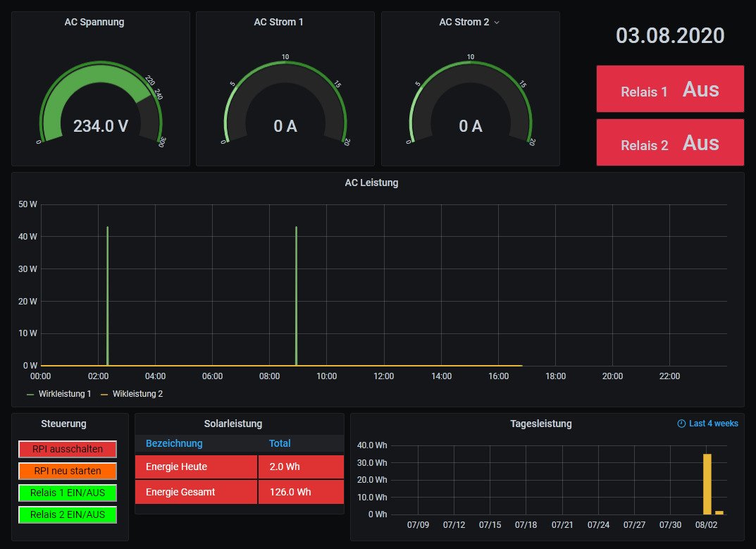The width and height of the screenshot is (756, 549).
Task: Click the clock icon beside Last 4 weeks
Action: click(681, 424)
